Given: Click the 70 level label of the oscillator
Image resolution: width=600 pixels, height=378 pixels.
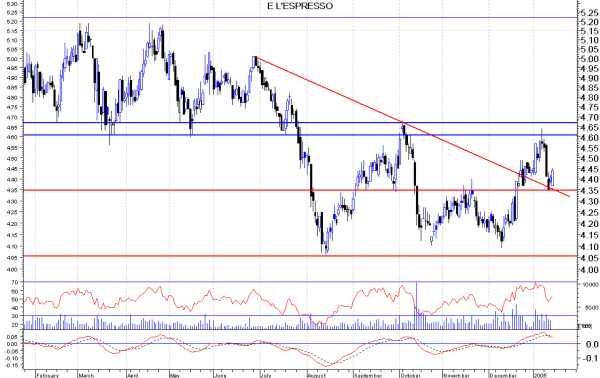Looking at the screenshot, I should pos(15,282).
